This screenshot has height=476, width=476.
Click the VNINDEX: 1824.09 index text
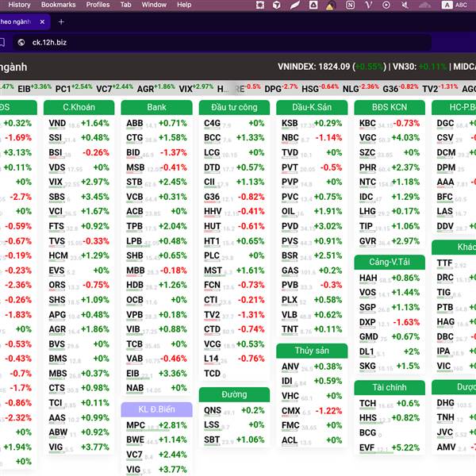pyautogui.click(x=313, y=67)
